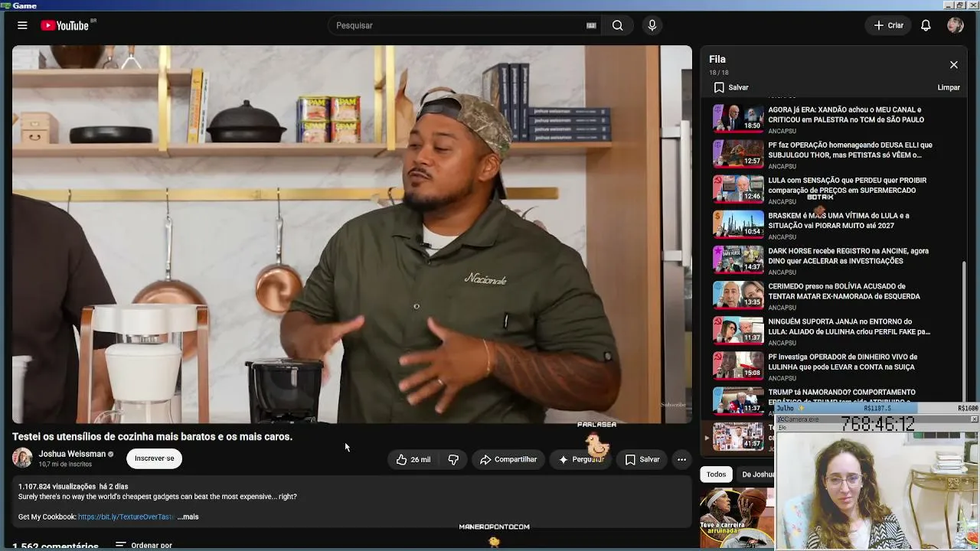Open the Ordenar por comments sort menu
The width and height of the screenshot is (980, 551).
144,546
